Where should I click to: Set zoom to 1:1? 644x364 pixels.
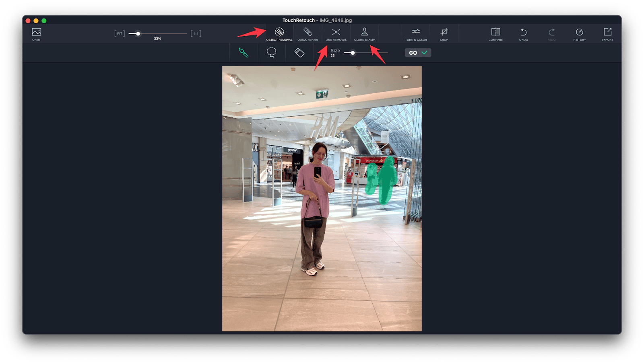click(x=196, y=33)
